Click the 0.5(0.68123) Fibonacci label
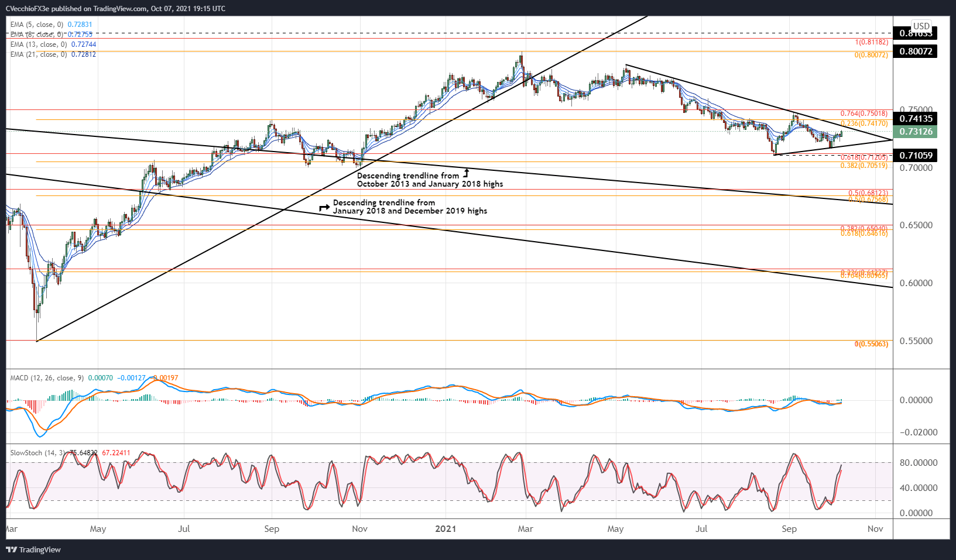 (x=868, y=193)
